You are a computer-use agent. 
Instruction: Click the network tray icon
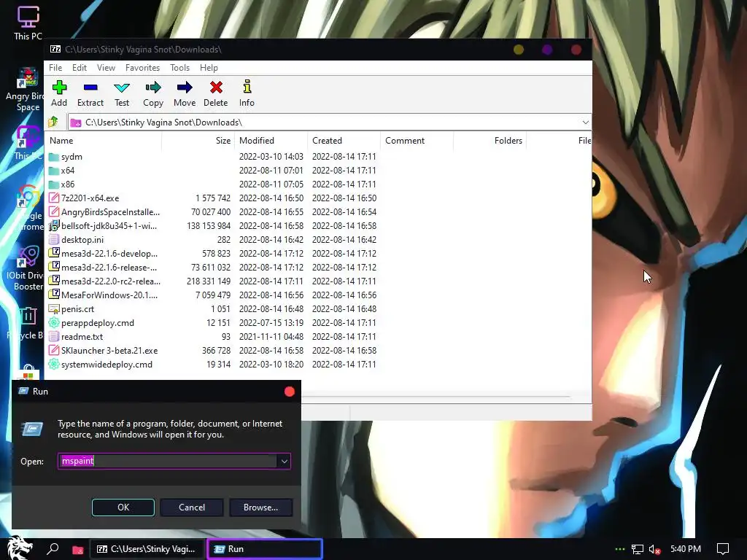(x=637, y=549)
